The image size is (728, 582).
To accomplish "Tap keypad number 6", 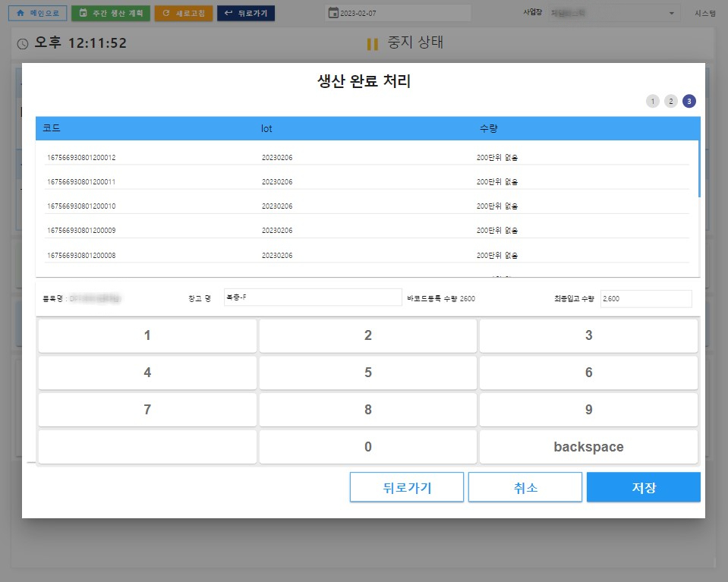I will 589,373.
